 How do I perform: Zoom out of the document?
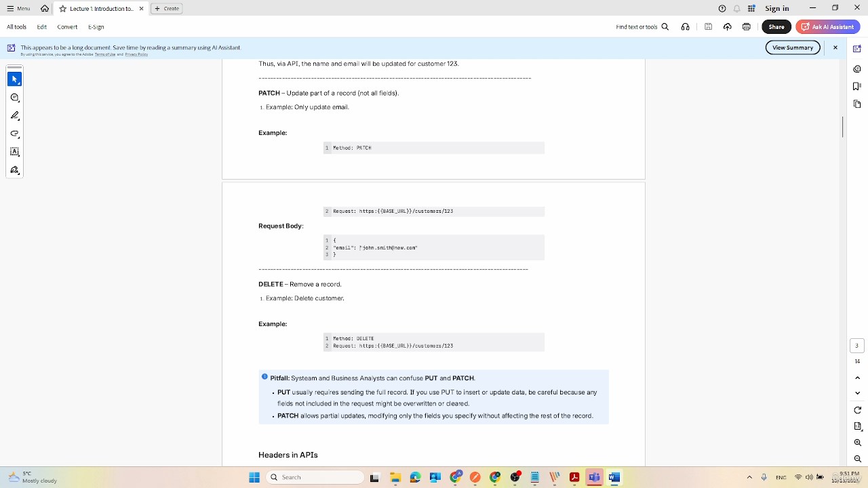click(x=857, y=459)
